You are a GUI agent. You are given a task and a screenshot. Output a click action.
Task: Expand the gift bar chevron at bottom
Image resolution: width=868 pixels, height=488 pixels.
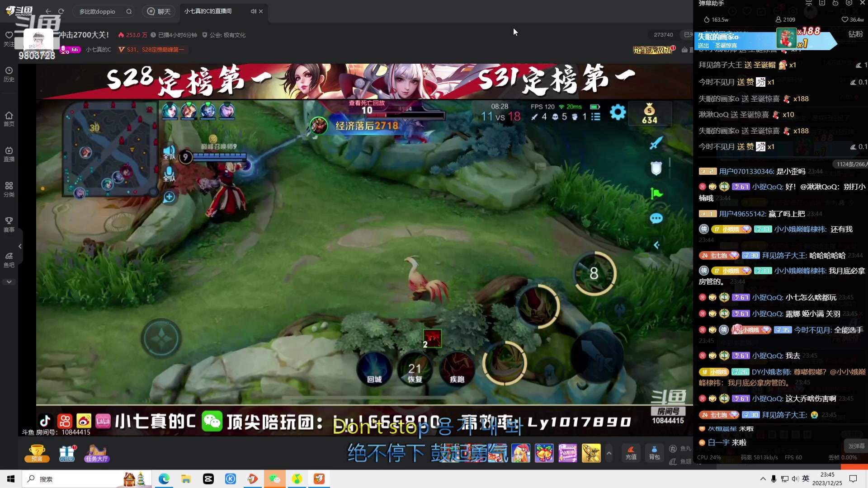point(609,453)
